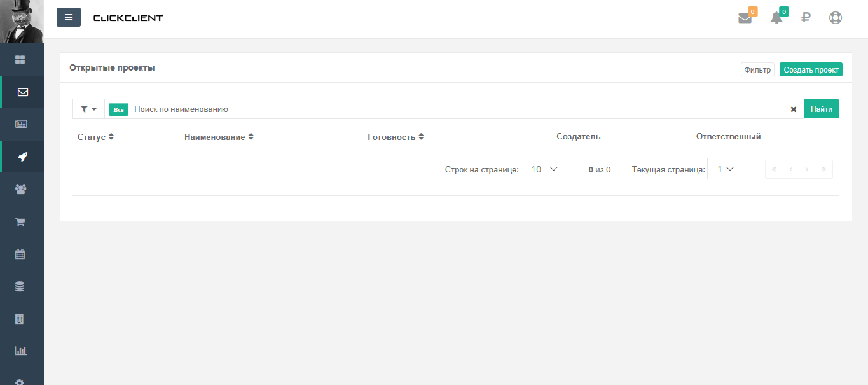Open the bar chart statistics icon in the sidebar

pos(21,350)
